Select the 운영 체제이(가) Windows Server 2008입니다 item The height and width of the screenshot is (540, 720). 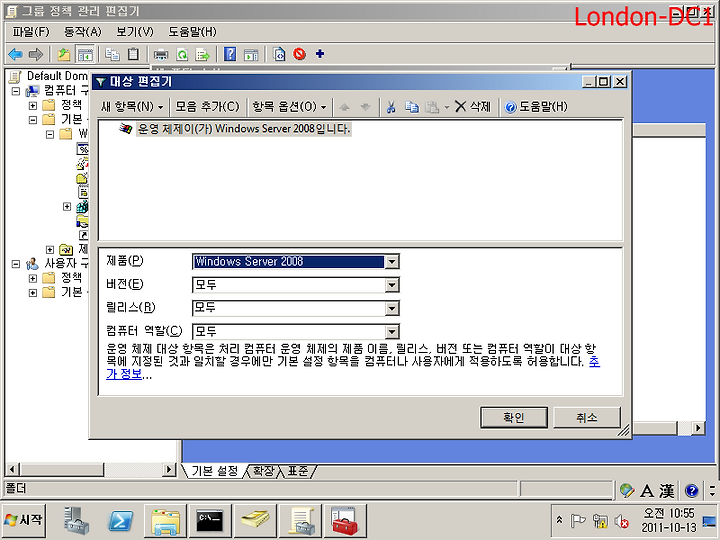pos(244,129)
